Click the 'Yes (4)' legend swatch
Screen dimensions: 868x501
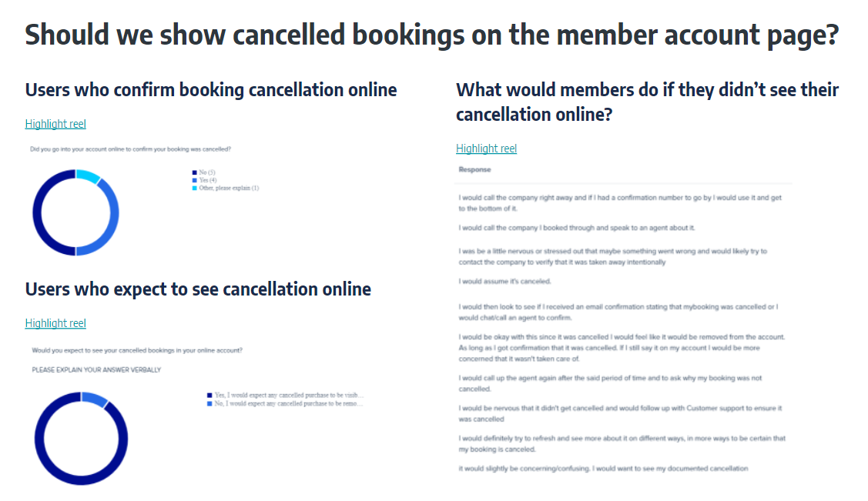tap(194, 180)
